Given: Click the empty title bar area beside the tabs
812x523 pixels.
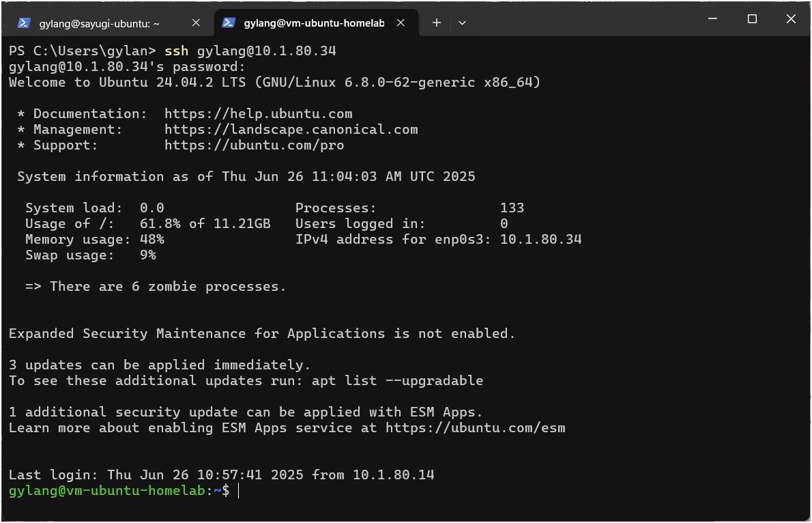Looking at the screenshot, I should tap(580, 20).
